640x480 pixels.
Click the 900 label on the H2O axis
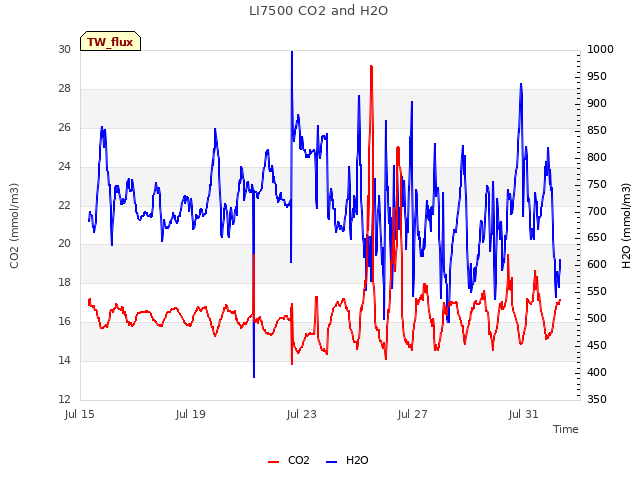coord(597,103)
